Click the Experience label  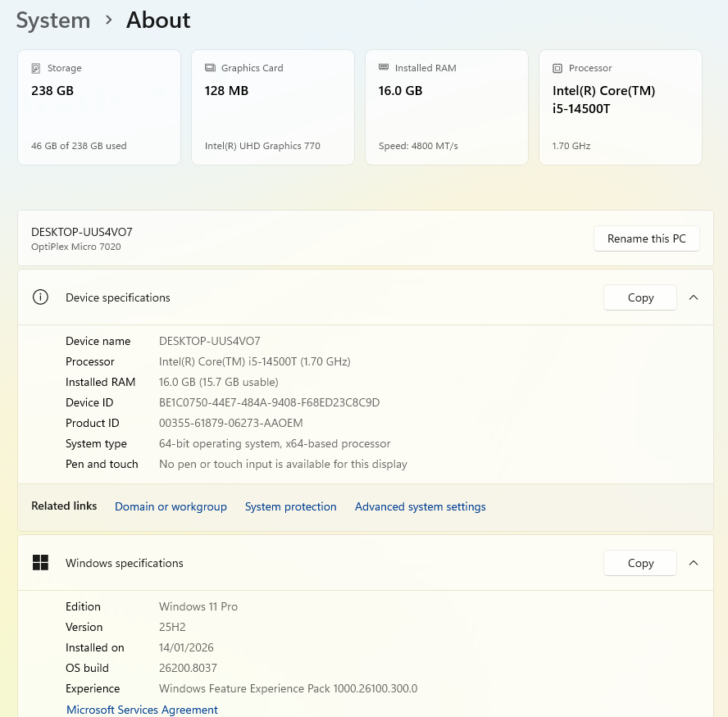coord(93,688)
